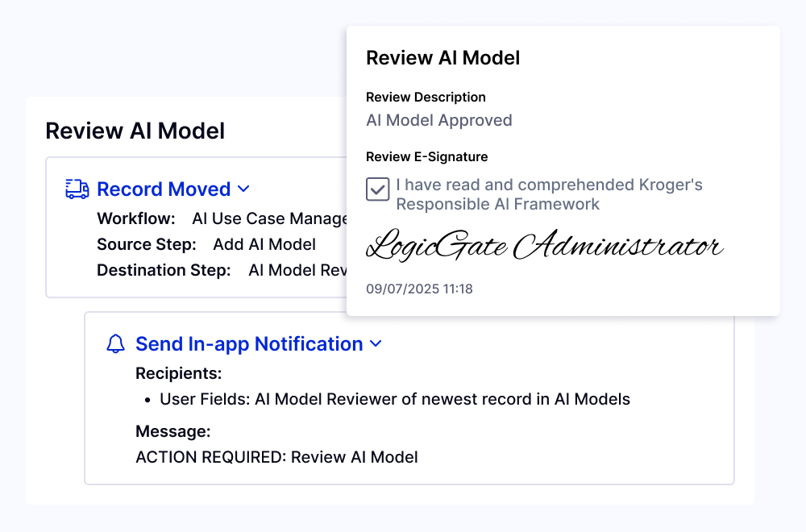Click the LogicGate Administrator signature
This screenshot has width=806, height=532.
(544, 245)
